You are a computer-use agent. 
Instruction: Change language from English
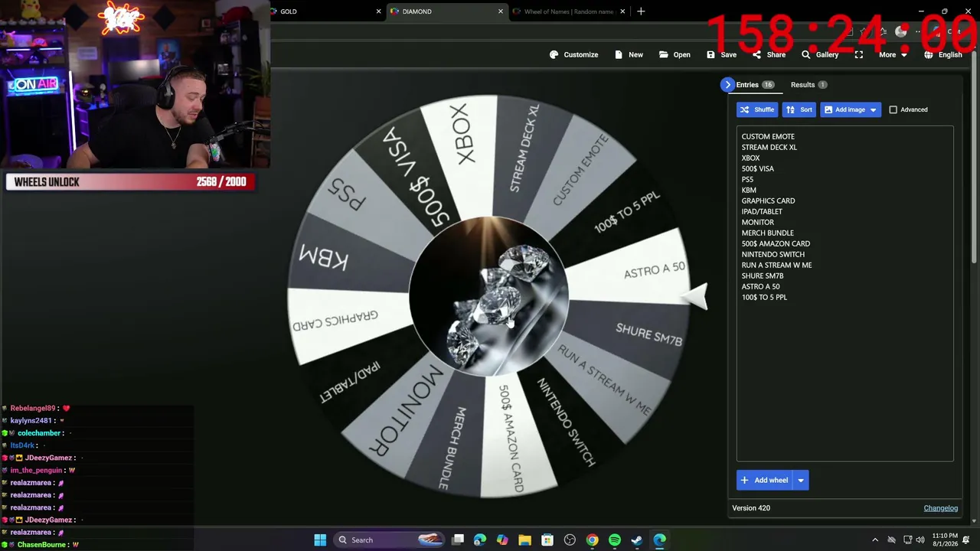coord(942,54)
